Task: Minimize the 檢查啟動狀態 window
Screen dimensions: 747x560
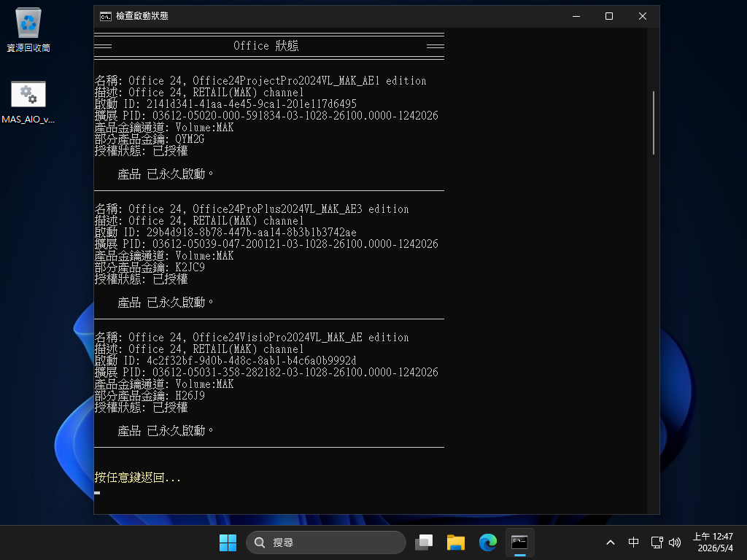Action: [576, 16]
